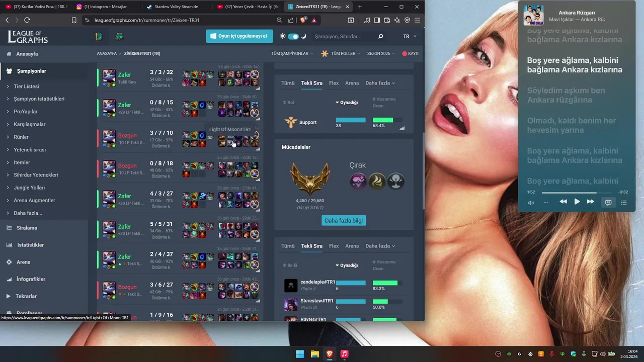Click the League of Graphs logo

pos(28,36)
